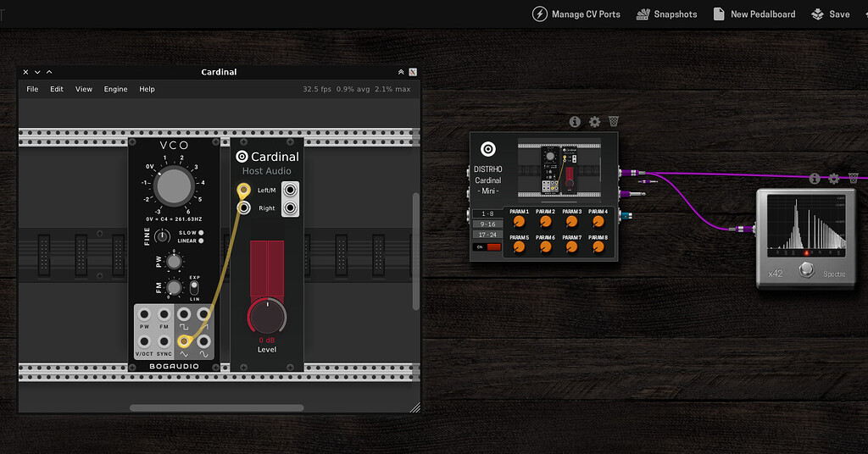Click the Cardinal vertical scrollbar

[x=415, y=252]
